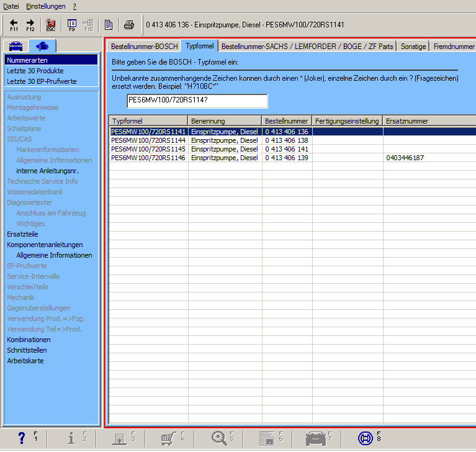Sort by the Benennung column header
This screenshot has width=476, height=452.
click(x=225, y=121)
